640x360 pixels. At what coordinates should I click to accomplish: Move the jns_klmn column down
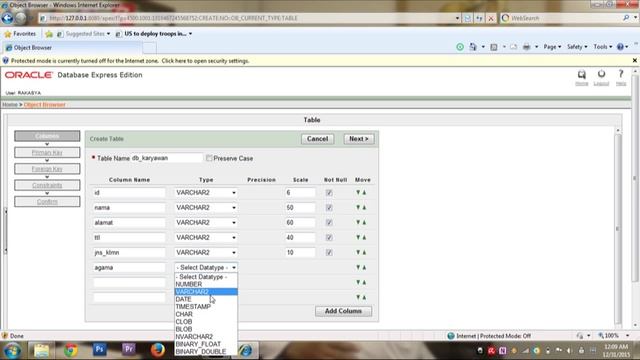pos(358,252)
